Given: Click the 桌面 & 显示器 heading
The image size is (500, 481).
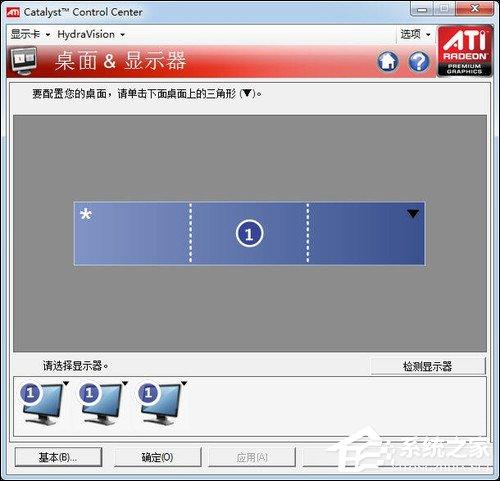Looking at the screenshot, I should pos(120,61).
